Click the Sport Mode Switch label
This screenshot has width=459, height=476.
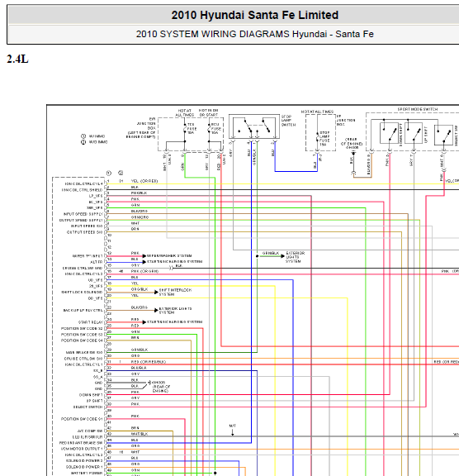[x=418, y=109]
